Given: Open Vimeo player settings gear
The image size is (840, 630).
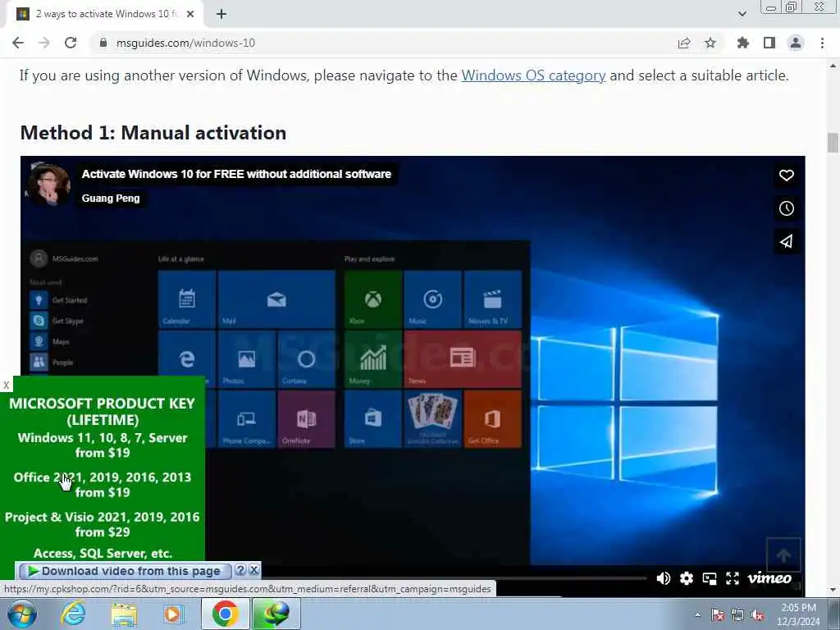Looking at the screenshot, I should pos(687,578).
